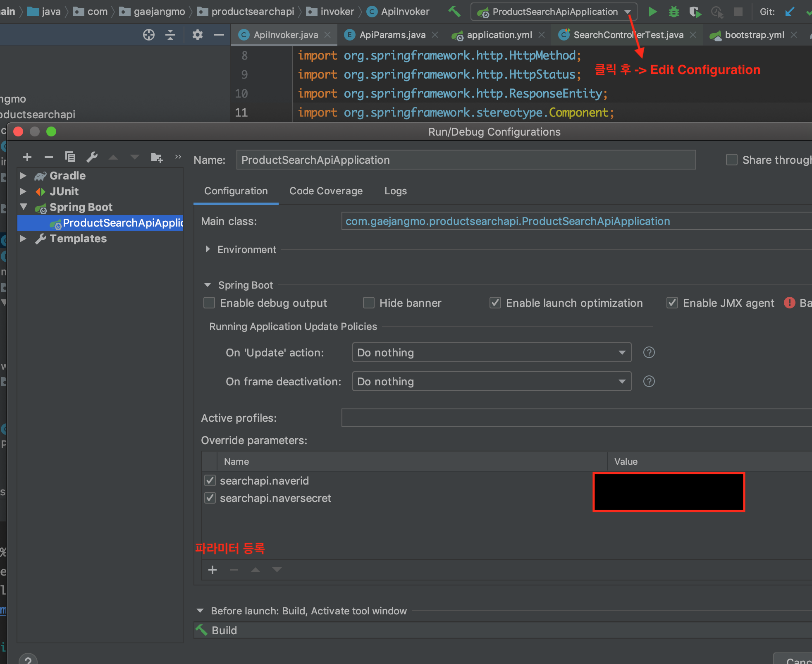Click the Build hammer icon in toolbar
812x664 pixels.
pyautogui.click(x=454, y=12)
